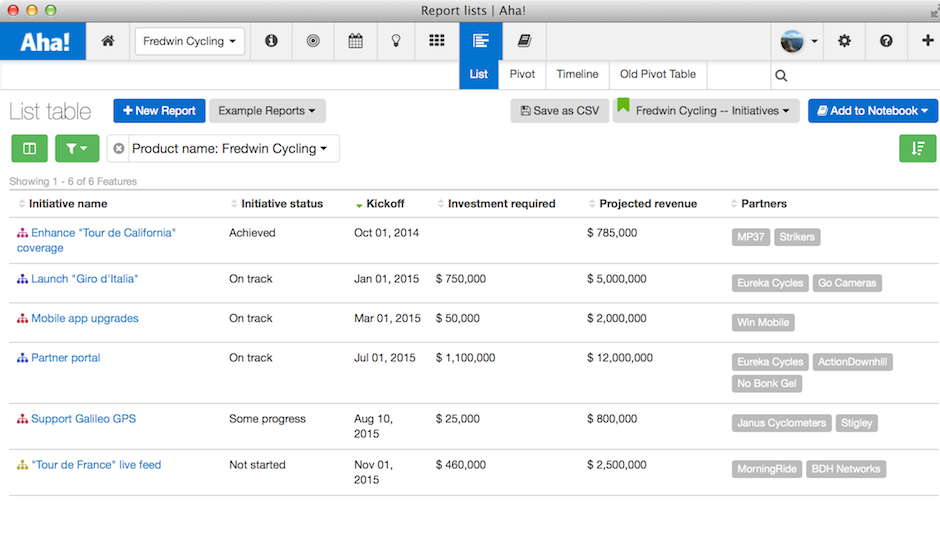
Task: Open "Tour de France" live feed link
Action: [96, 465]
